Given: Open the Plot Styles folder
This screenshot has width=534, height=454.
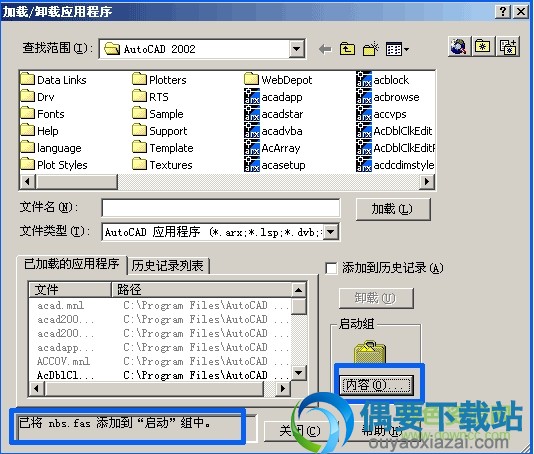Looking at the screenshot, I should 54,165.
